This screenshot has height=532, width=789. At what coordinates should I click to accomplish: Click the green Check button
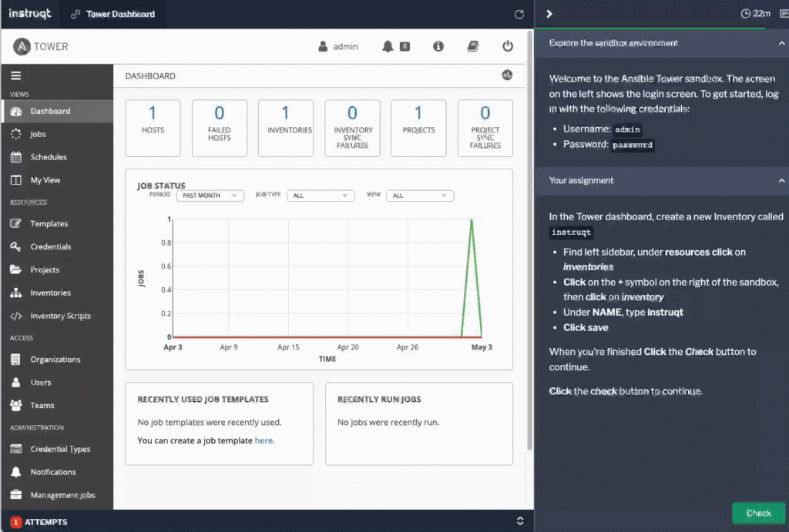coord(758,513)
